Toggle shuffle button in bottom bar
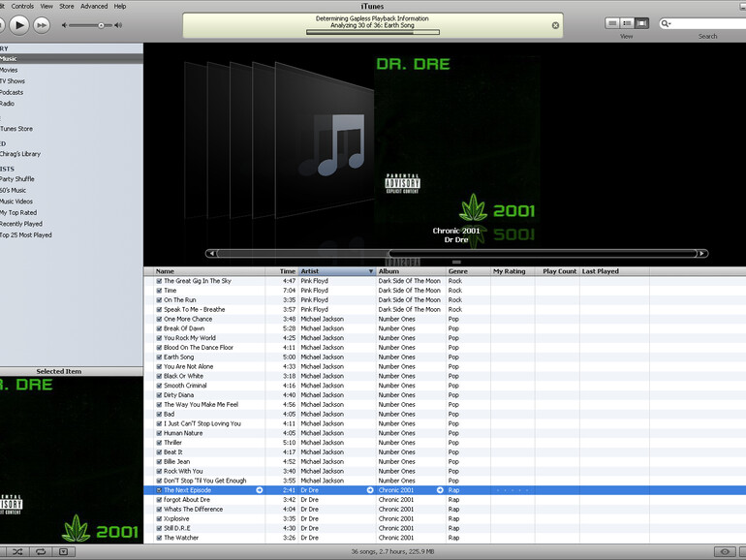Screen dimensions: 746x560 pyautogui.click(x=17, y=552)
